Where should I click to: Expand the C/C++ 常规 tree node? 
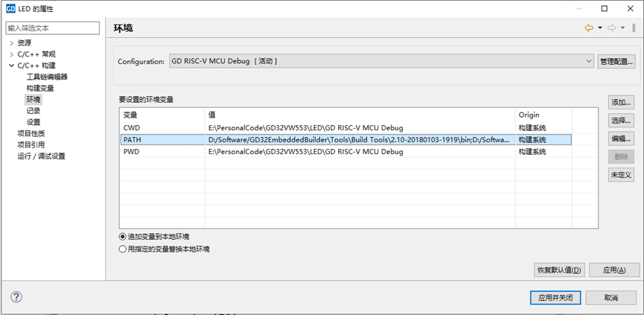coord(11,54)
